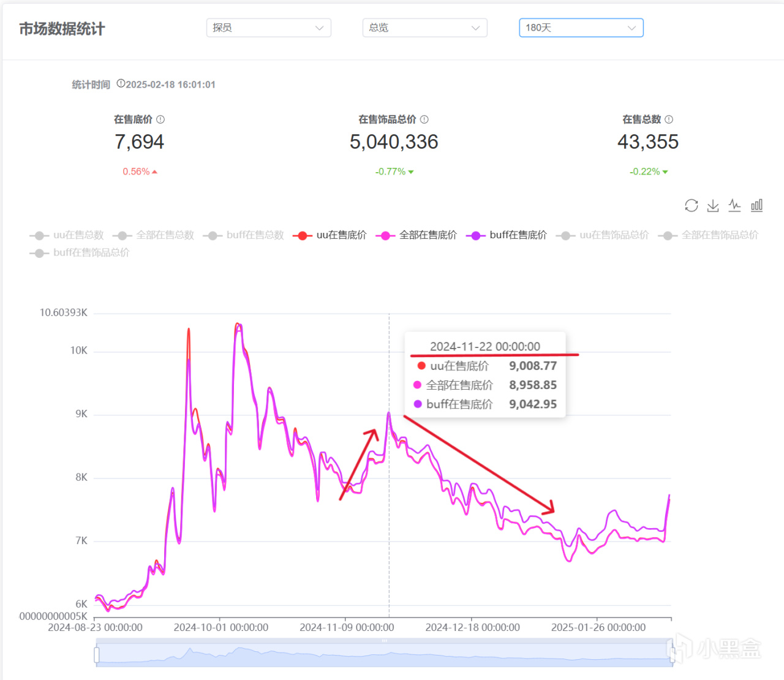Click x-axis label 2024-08-23 00:00:00
This screenshot has width=784, height=680.
95,627
